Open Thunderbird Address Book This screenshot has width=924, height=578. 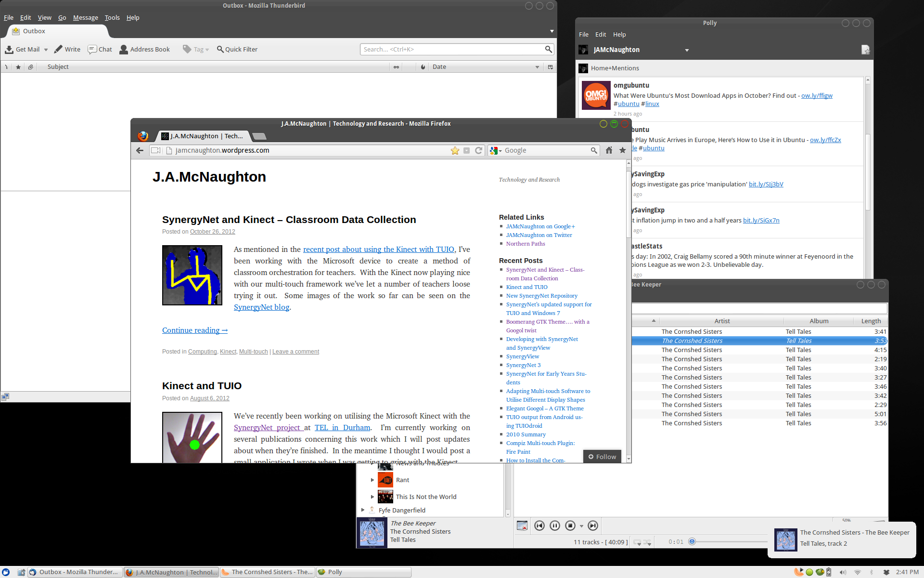(x=144, y=50)
